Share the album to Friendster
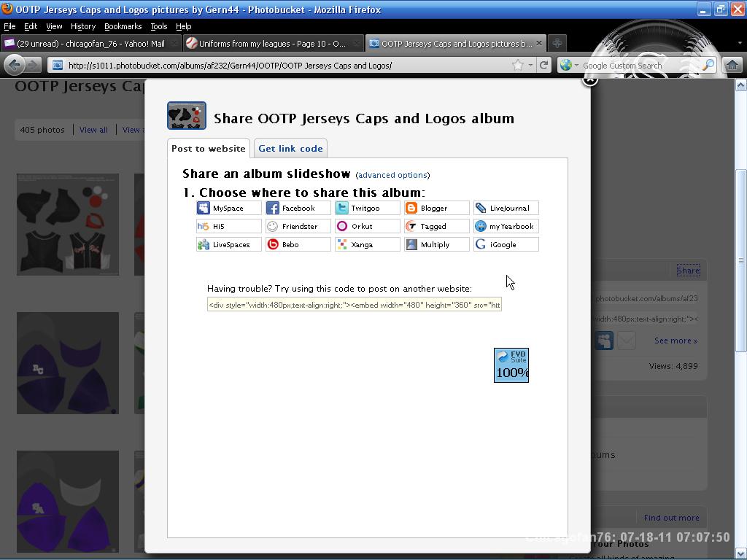Viewport: 747px width, 560px height. pos(298,226)
